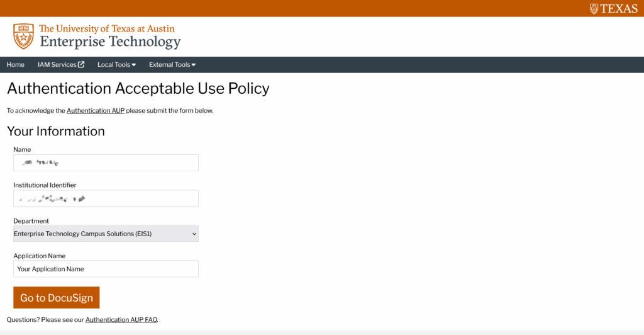Click The University of Texas at Austin text
The height and width of the screenshot is (335, 644).
pos(107,28)
